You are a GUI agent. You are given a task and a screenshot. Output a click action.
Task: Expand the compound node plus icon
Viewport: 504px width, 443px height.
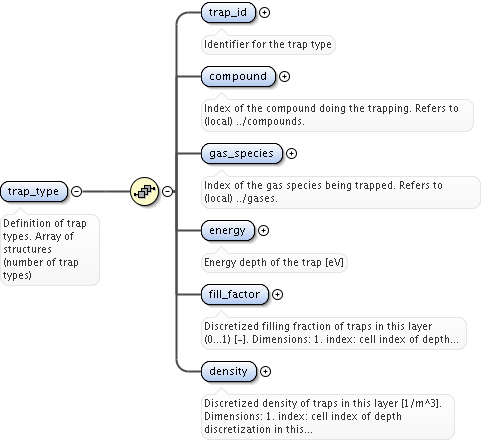click(x=284, y=77)
